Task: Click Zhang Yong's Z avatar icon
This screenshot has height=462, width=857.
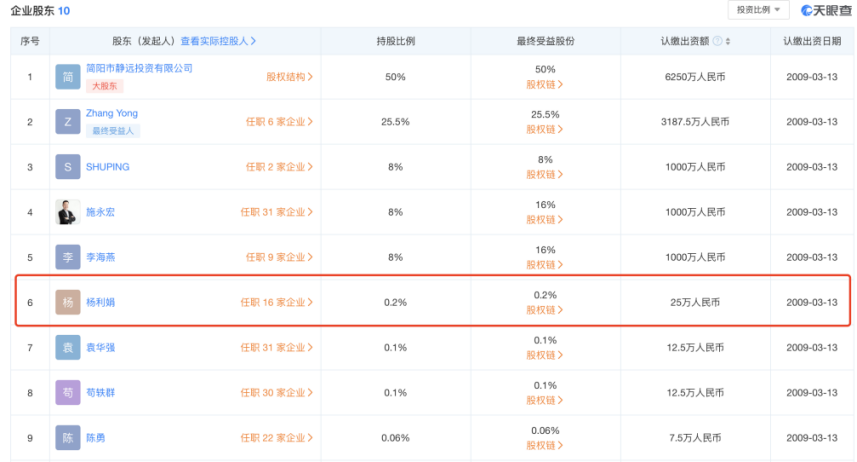Action: (67, 122)
